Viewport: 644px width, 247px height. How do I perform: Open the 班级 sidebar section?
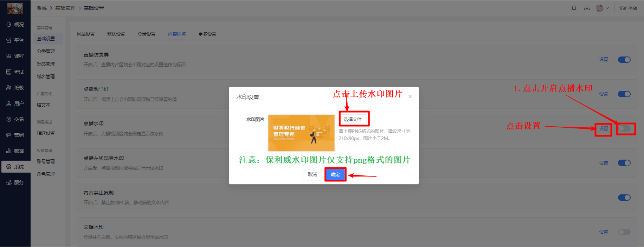coord(15,88)
